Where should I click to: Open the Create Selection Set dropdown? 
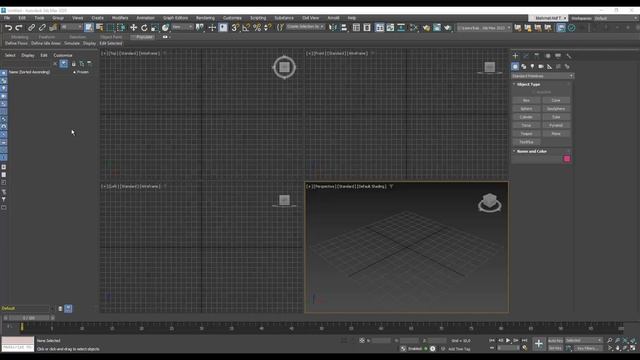coord(305,27)
